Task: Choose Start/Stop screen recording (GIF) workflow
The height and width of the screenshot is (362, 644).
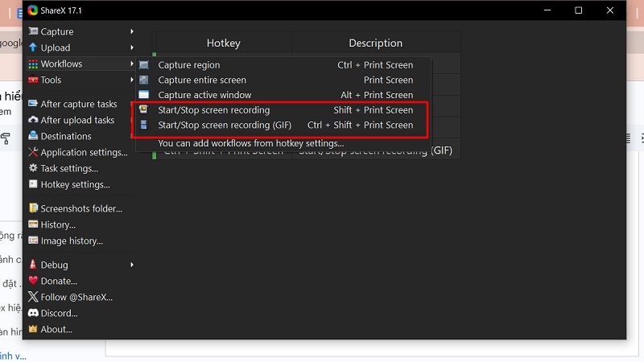Action: tap(283, 125)
